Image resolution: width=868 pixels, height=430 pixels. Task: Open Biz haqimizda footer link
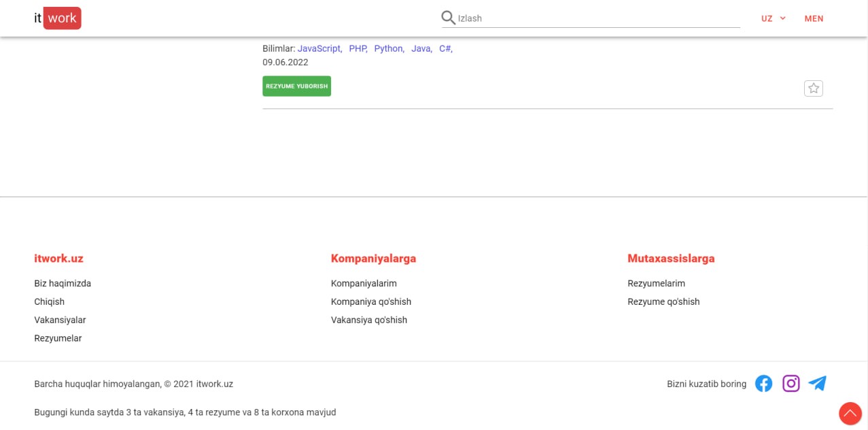tap(63, 283)
